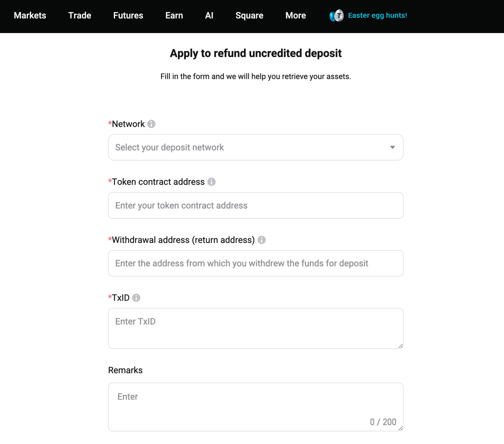Click inside the TxID textarea

click(x=256, y=328)
